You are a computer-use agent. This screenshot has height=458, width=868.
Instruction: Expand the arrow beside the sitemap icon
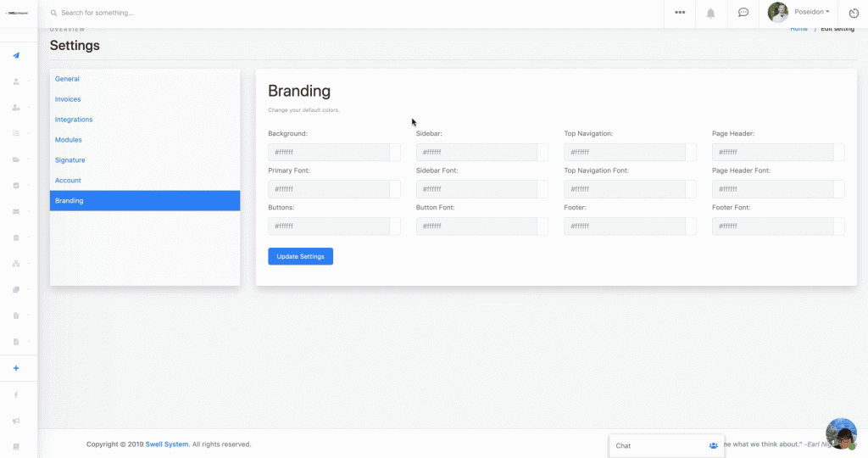29,264
